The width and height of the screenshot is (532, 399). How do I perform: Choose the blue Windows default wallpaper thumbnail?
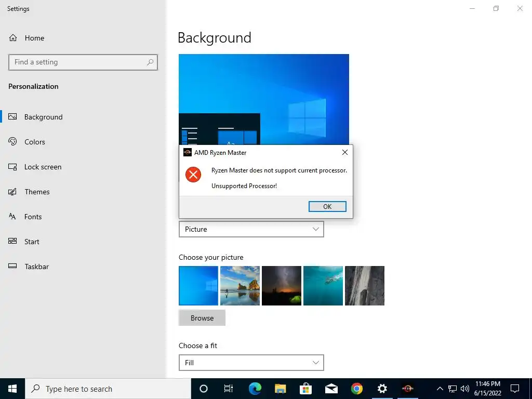click(x=198, y=286)
